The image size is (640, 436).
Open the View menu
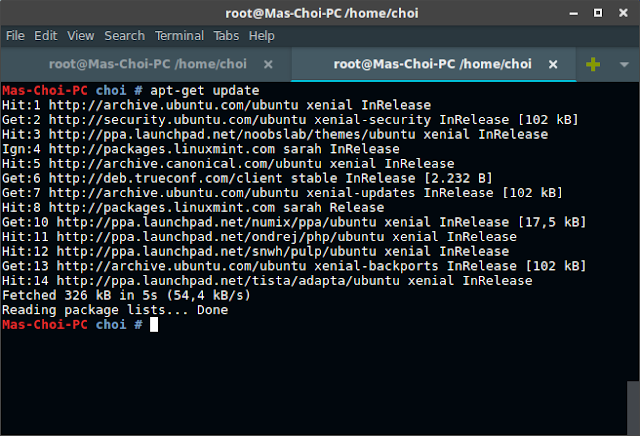pos(80,36)
